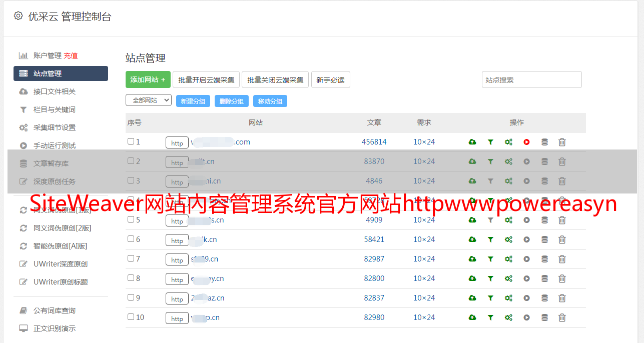
Task: Click the 新建分组 button
Action: pos(193,101)
